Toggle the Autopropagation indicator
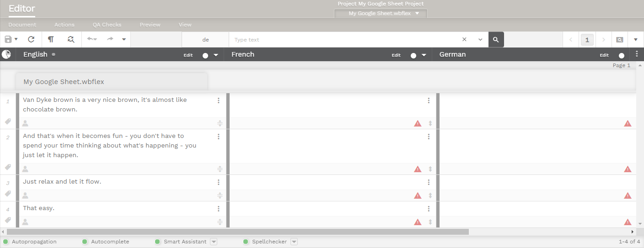Image resolution: width=644 pixels, height=248 pixels. tap(6, 242)
